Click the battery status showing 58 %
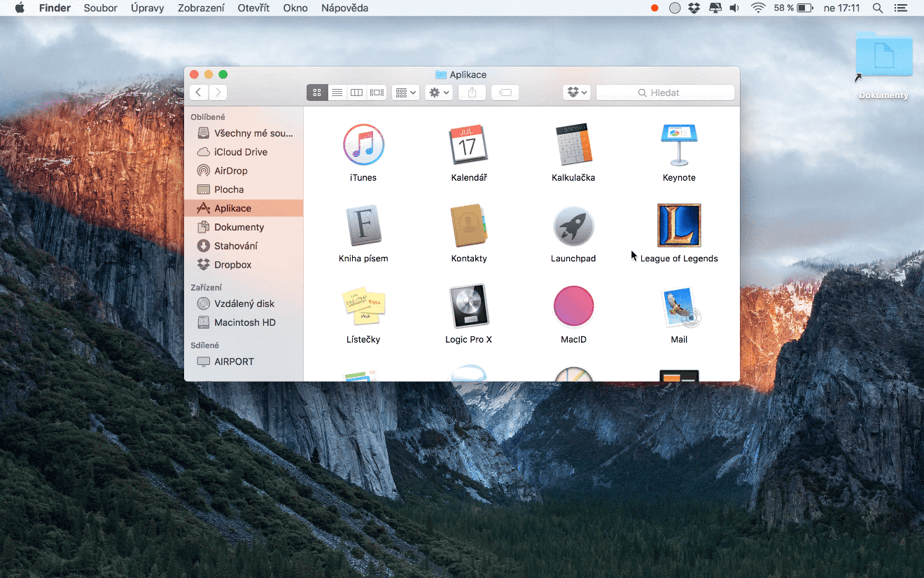924x578 pixels. (x=793, y=8)
